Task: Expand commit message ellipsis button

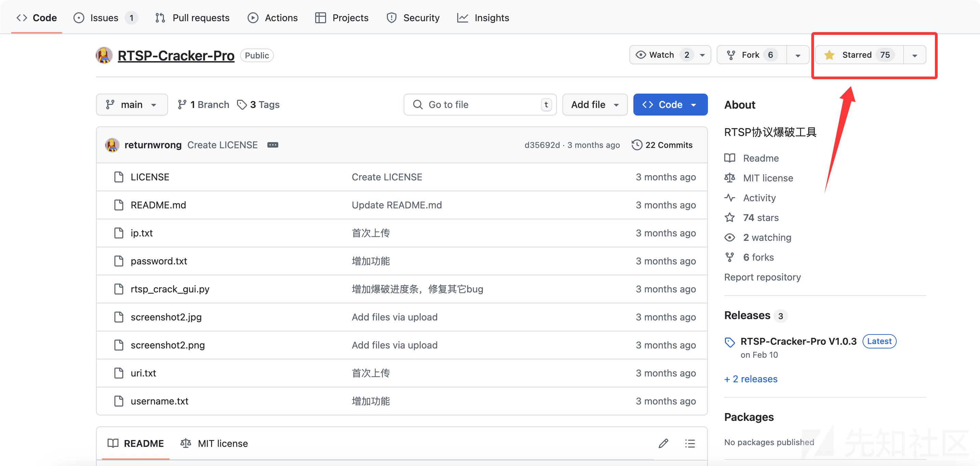Action: [x=273, y=145]
